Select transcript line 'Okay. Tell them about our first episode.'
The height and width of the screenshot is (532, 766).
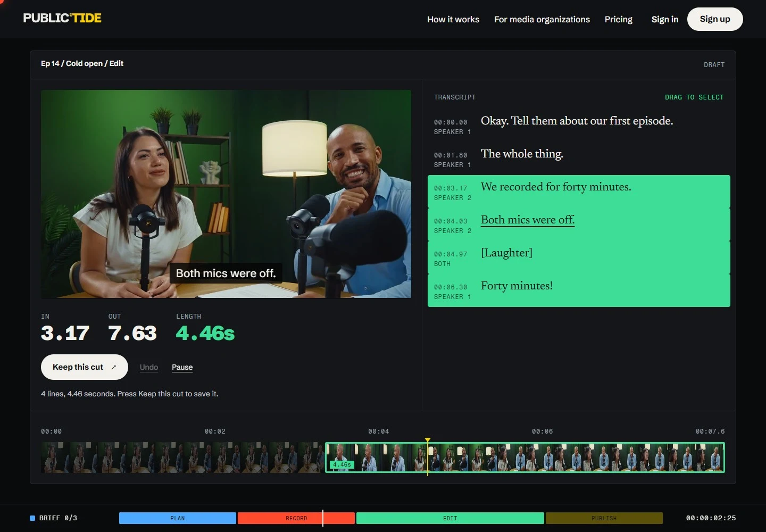[579, 126]
